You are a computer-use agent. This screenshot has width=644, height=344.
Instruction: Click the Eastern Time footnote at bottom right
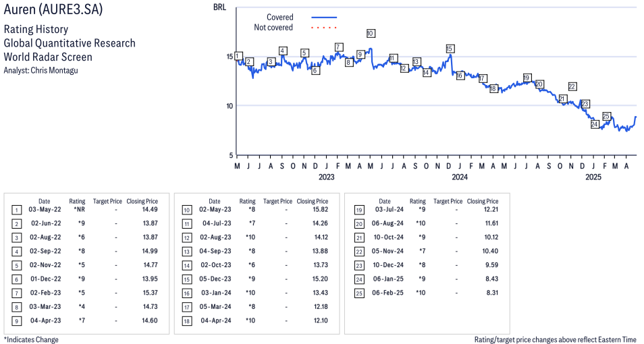[555, 339]
